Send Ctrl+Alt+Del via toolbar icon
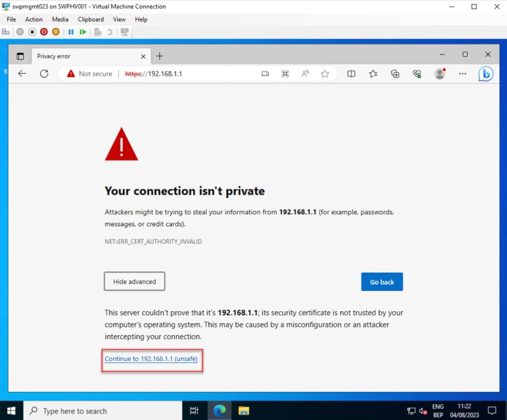Screen dimensions: 507x420 pyautogui.click(x=6, y=32)
